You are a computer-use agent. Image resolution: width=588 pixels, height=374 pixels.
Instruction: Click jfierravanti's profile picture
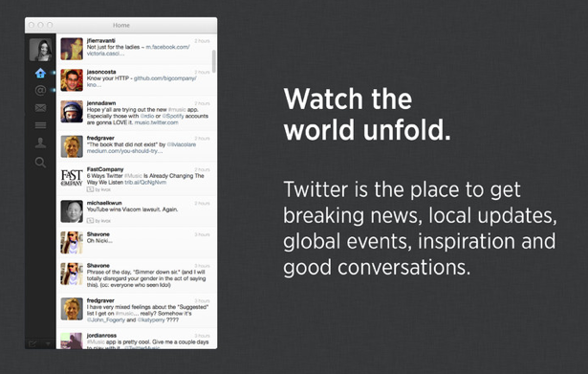point(72,49)
